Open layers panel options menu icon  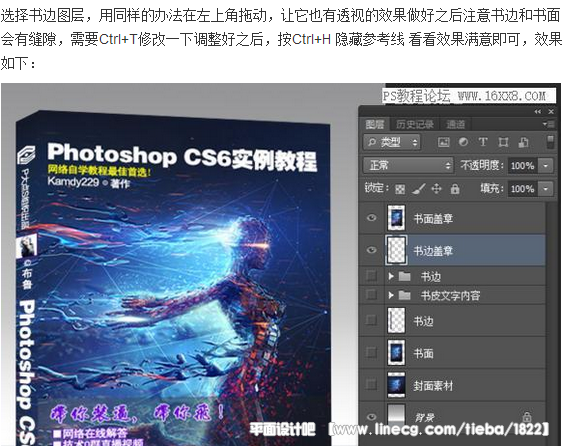550,124
